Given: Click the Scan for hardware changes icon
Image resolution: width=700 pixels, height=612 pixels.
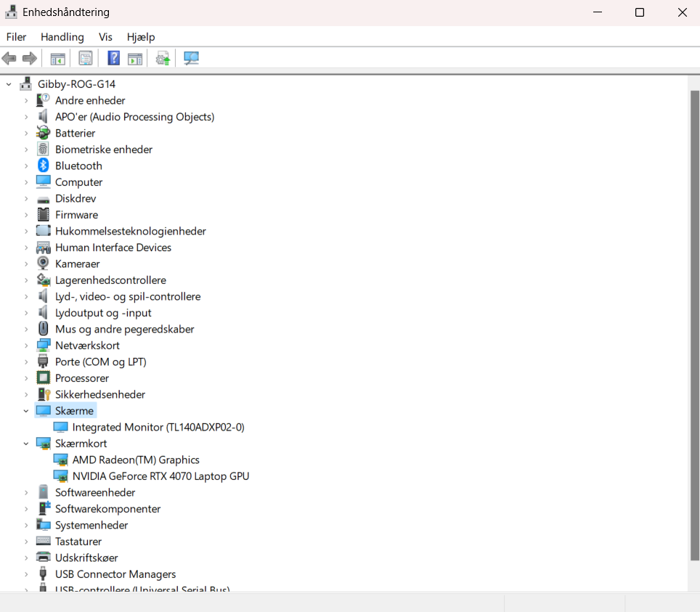Looking at the screenshot, I should pos(190,57).
